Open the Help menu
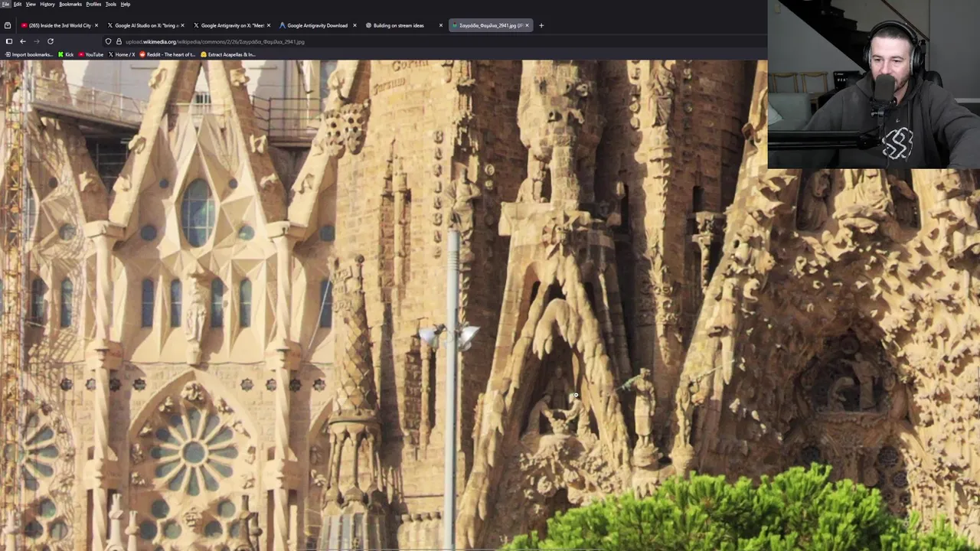 pyautogui.click(x=126, y=4)
